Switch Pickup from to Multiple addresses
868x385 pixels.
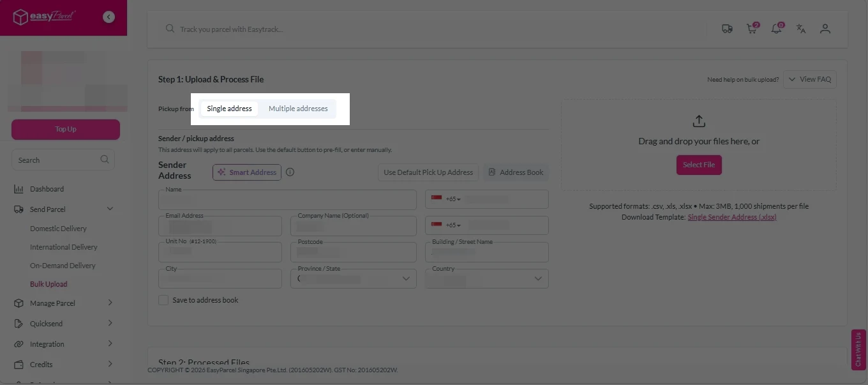(298, 109)
